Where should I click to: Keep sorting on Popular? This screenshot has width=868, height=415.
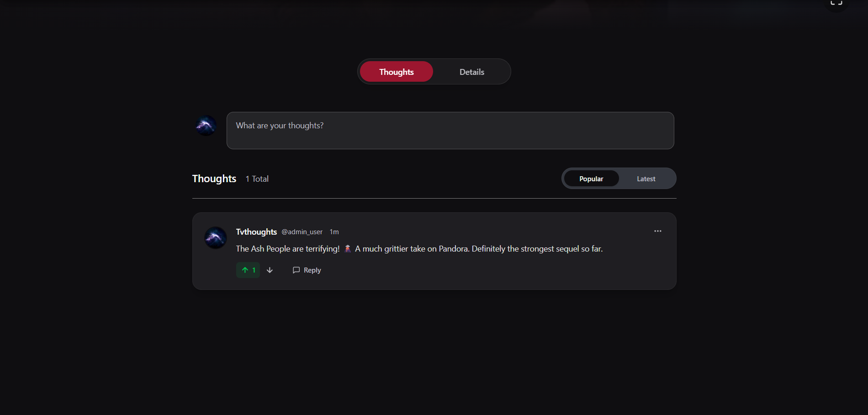[591, 179]
